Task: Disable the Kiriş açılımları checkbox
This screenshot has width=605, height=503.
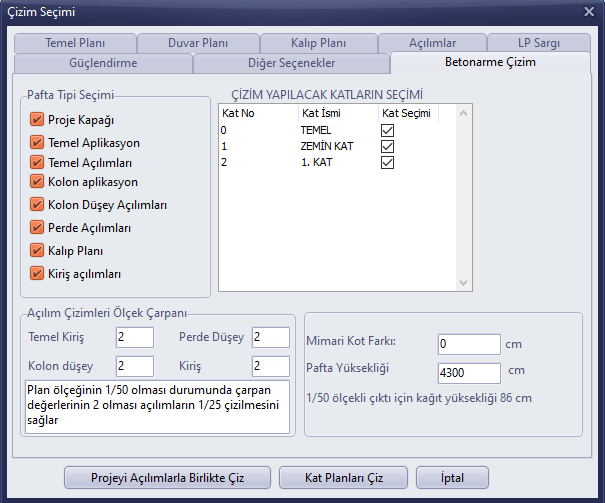Action: [37, 274]
